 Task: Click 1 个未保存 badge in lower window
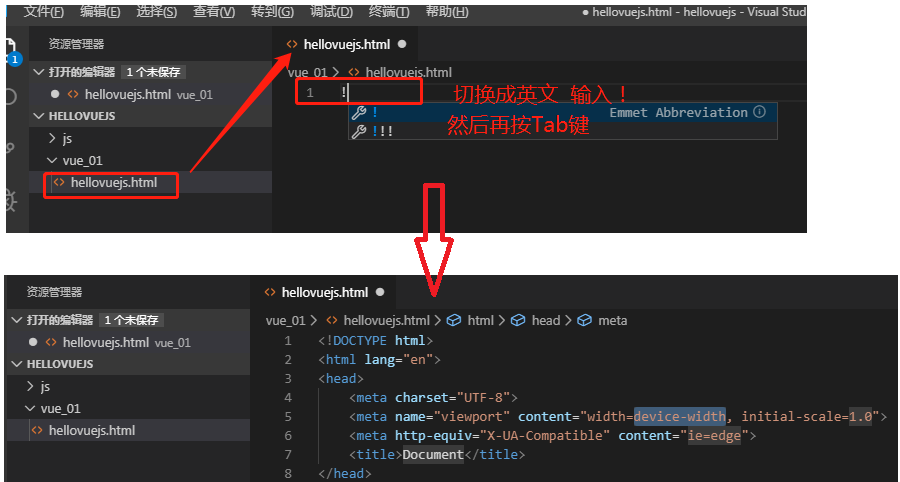(131, 320)
